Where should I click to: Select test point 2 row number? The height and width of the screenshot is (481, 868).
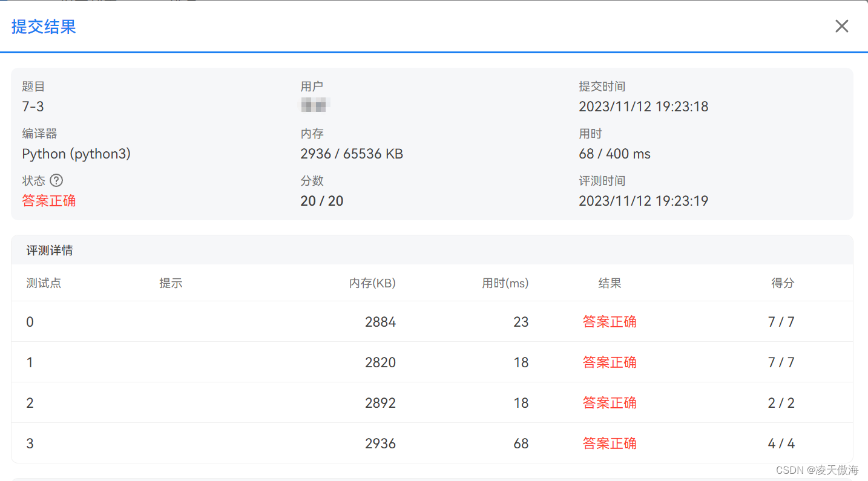click(30, 403)
